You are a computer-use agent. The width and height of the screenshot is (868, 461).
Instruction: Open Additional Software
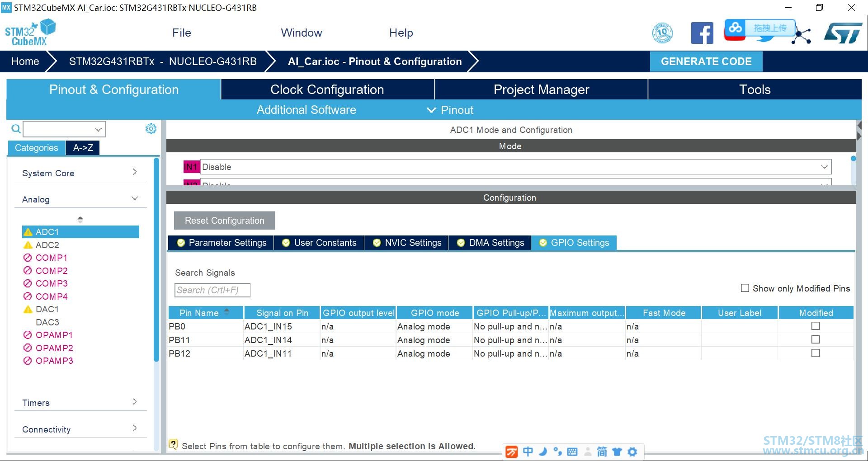click(x=307, y=110)
